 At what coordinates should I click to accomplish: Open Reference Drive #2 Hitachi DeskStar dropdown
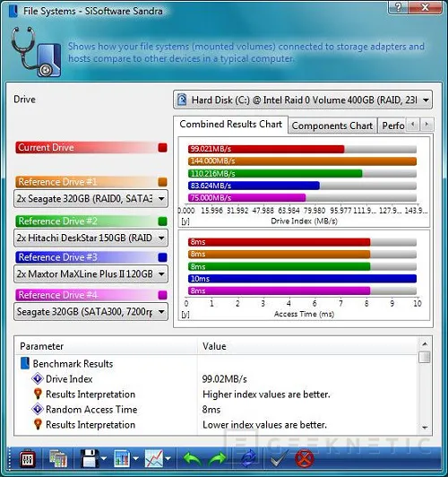tap(90, 238)
